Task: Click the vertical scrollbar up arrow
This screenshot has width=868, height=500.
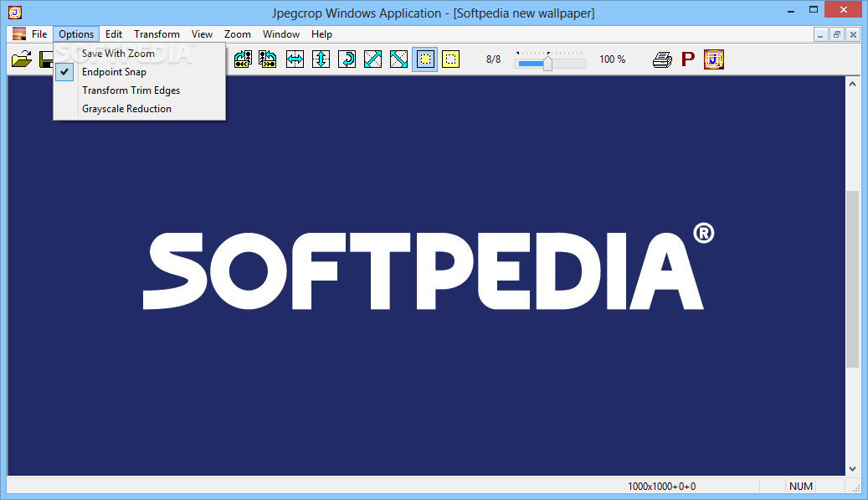Action: (x=852, y=84)
